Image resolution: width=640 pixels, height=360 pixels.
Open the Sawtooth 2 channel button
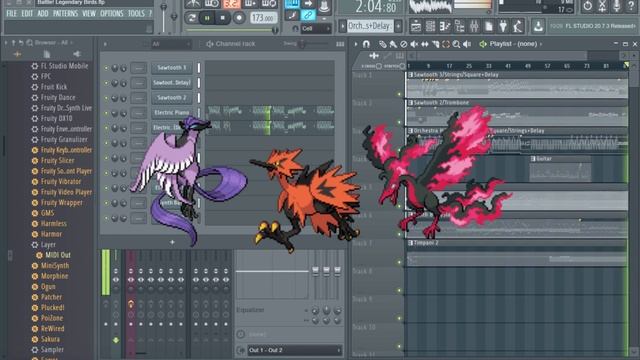pyautogui.click(x=172, y=98)
